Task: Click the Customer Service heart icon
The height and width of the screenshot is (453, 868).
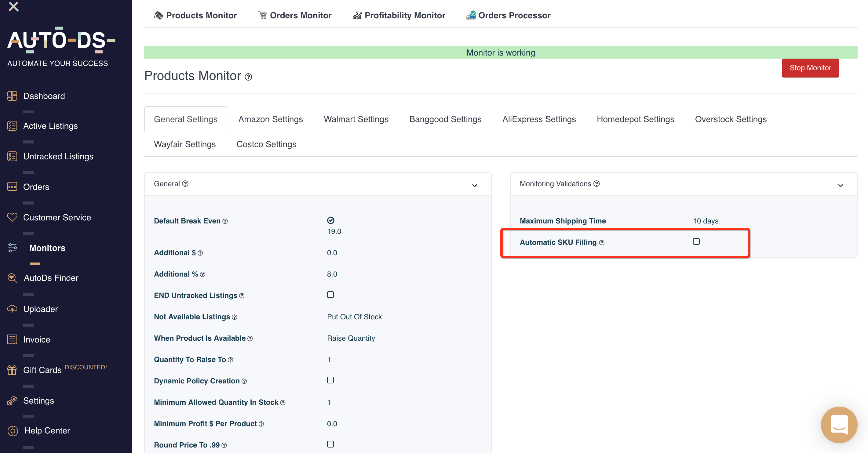Action: (x=12, y=217)
